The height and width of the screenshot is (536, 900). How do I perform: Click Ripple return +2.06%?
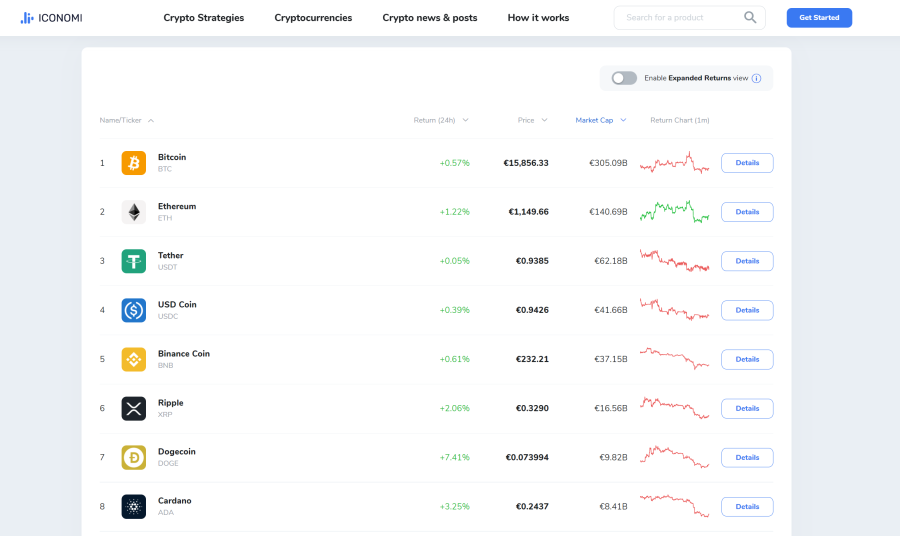(455, 409)
